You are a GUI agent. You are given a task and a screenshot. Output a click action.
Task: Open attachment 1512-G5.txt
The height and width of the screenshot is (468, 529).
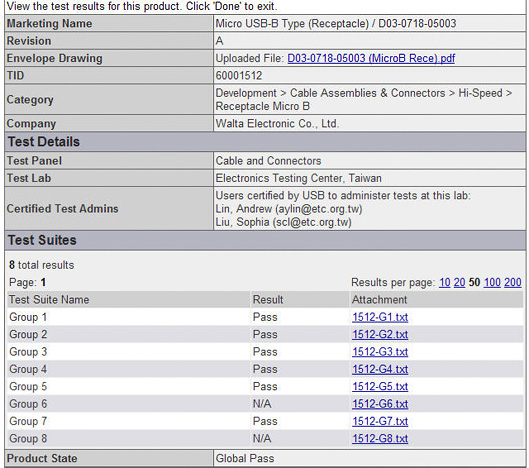point(380,386)
